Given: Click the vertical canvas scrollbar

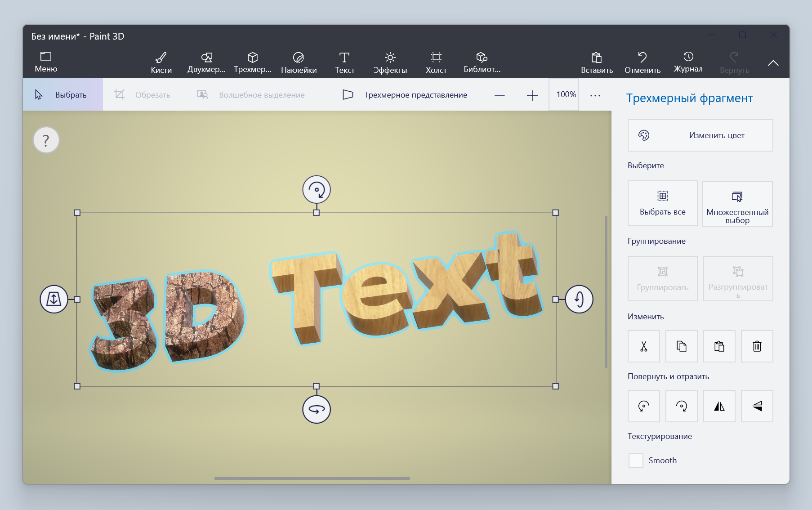Looking at the screenshot, I should (x=606, y=291).
